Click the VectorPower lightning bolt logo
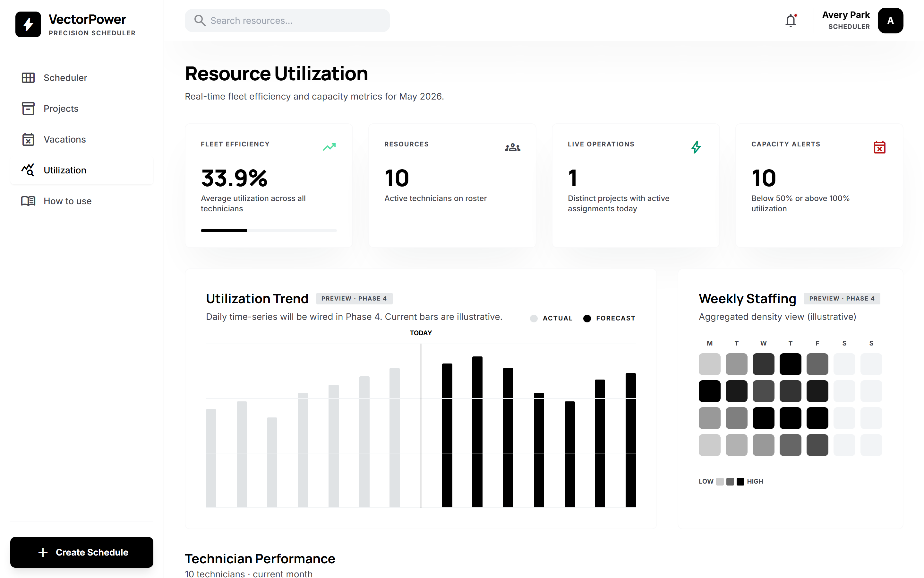924x578 pixels. pyautogui.click(x=28, y=24)
